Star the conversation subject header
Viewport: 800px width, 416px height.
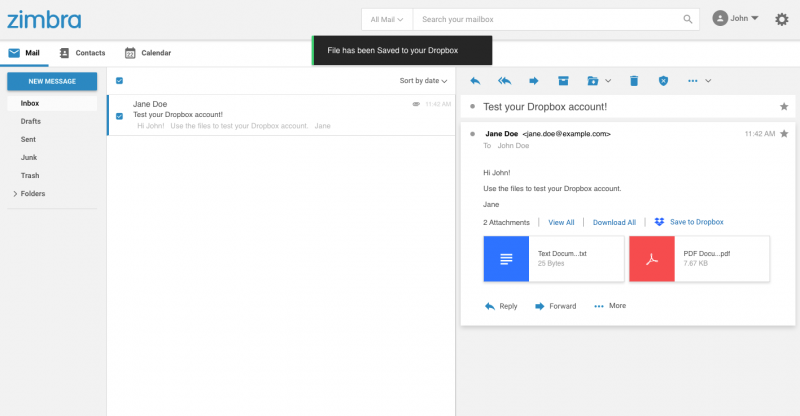click(784, 106)
